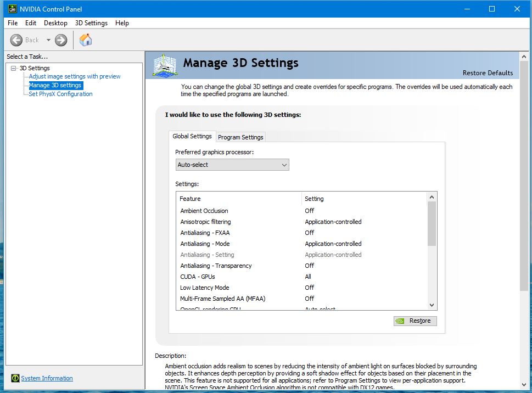
Task: Click the settings list scroll down arrow
Action: pyautogui.click(x=432, y=305)
